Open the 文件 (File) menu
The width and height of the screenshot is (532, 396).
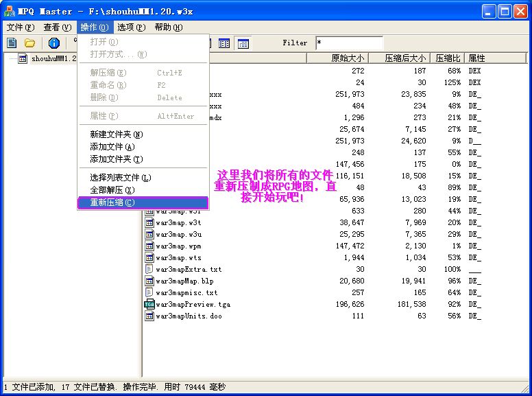[20, 27]
